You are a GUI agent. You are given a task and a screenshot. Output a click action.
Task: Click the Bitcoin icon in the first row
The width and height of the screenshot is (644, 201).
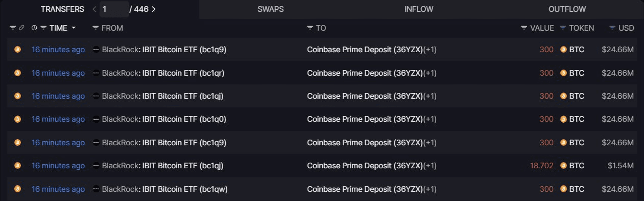[17, 50]
